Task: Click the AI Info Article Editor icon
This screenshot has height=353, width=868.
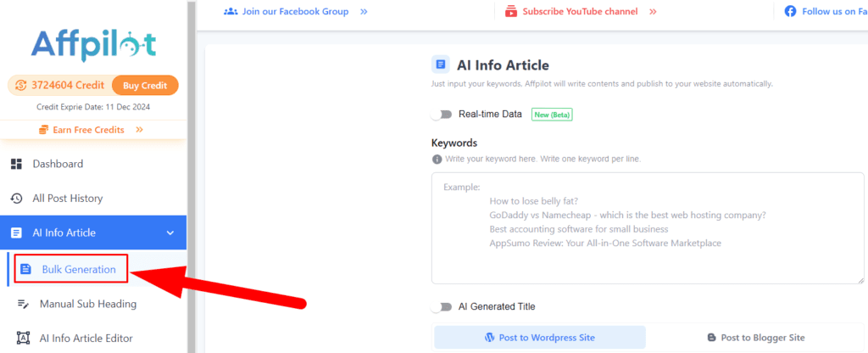Action: (24, 338)
